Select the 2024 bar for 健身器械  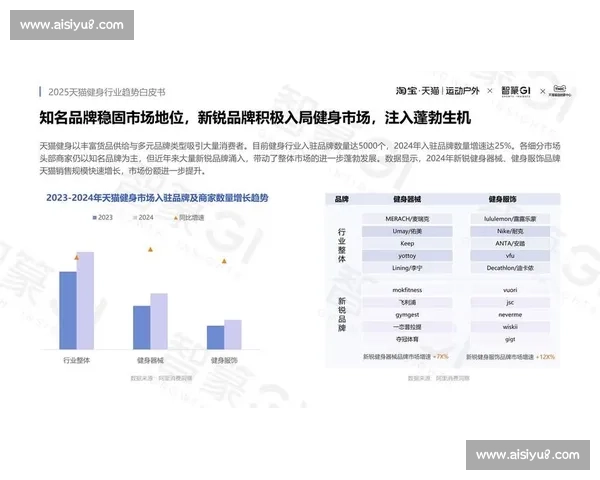(x=159, y=321)
